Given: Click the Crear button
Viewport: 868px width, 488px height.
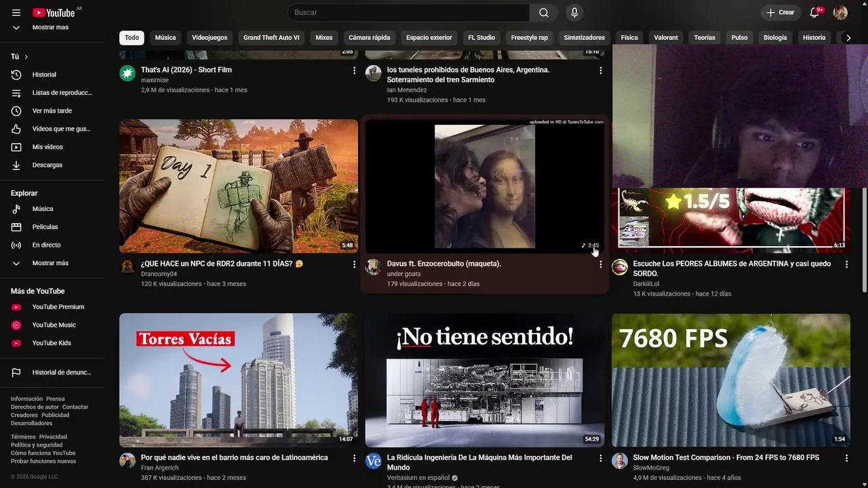Looking at the screenshot, I should click(781, 12).
